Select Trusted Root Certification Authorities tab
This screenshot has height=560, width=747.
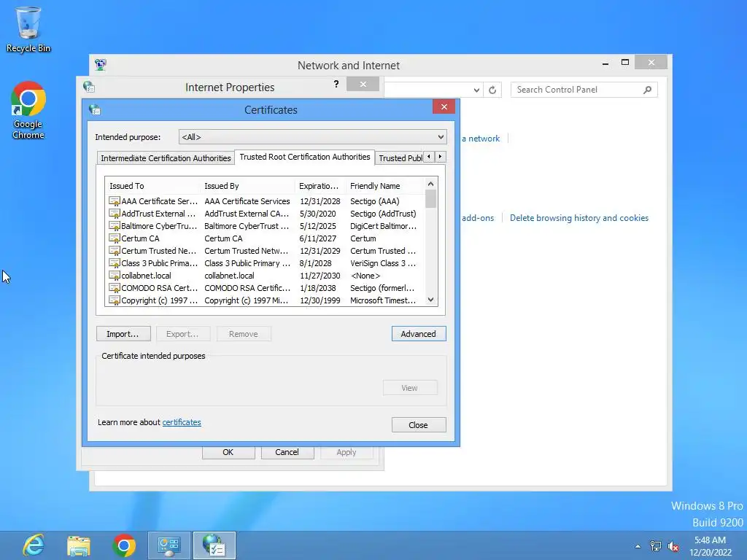point(305,157)
